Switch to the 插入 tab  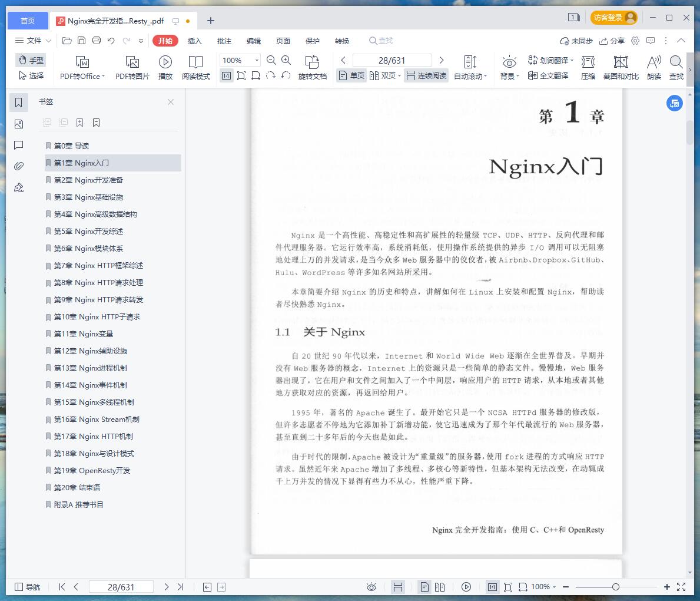click(195, 41)
